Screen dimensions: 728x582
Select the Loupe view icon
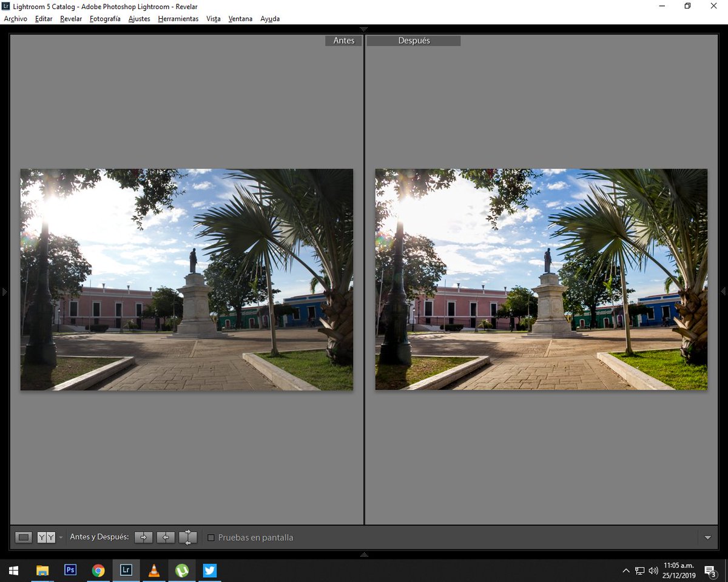click(23, 537)
